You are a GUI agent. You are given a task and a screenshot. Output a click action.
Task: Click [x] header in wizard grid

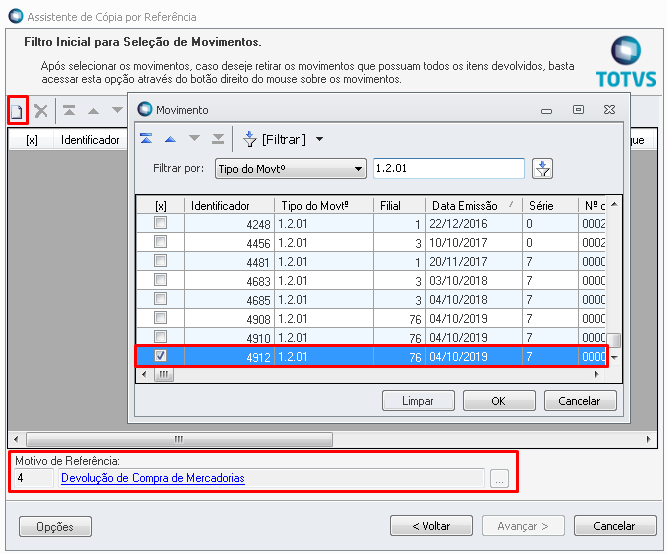[x=31, y=140]
